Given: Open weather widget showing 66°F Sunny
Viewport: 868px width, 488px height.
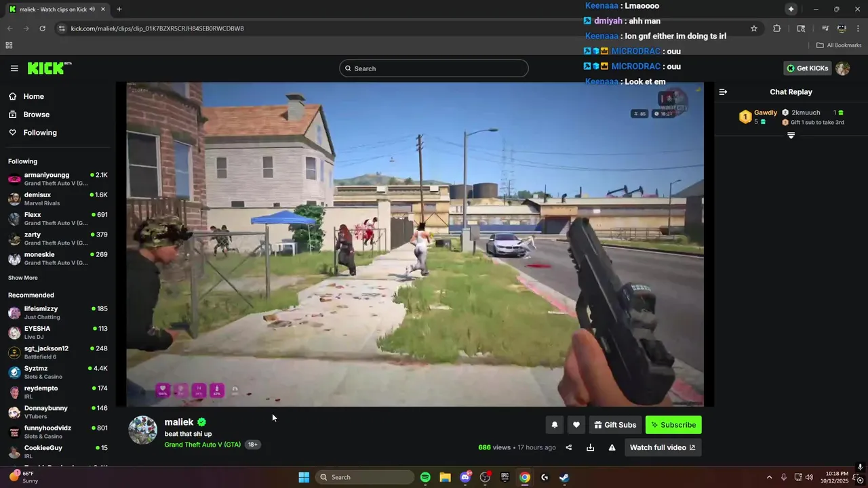Looking at the screenshot, I should point(23,477).
